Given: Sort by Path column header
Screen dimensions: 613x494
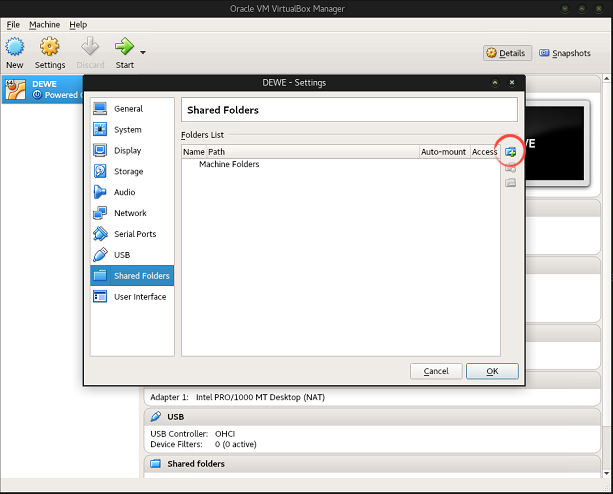Looking at the screenshot, I should [x=312, y=152].
